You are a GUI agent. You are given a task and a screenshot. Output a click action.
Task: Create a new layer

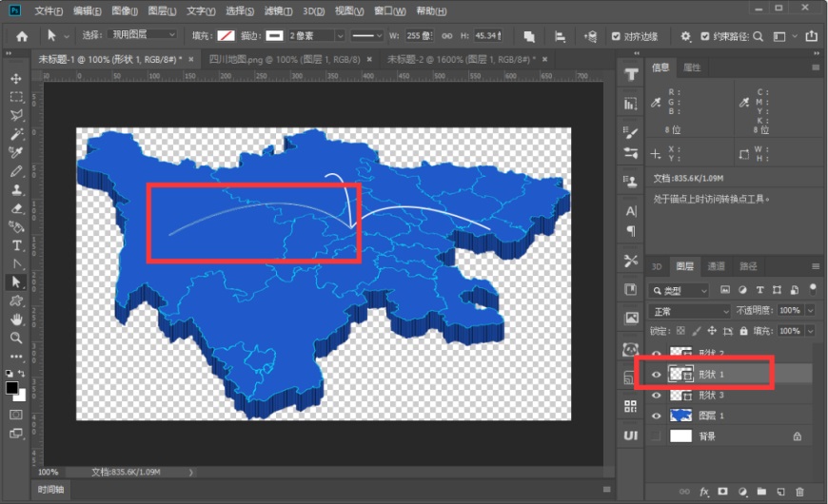click(x=780, y=492)
